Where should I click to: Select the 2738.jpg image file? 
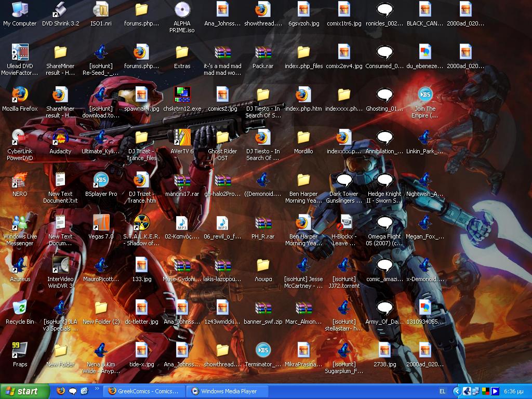(384, 355)
